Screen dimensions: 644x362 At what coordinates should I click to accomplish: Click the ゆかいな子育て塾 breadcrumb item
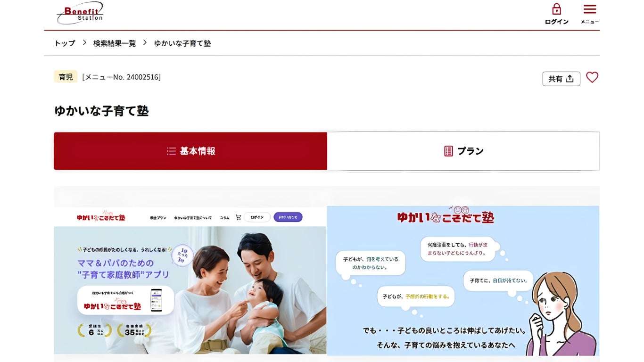(x=182, y=43)
